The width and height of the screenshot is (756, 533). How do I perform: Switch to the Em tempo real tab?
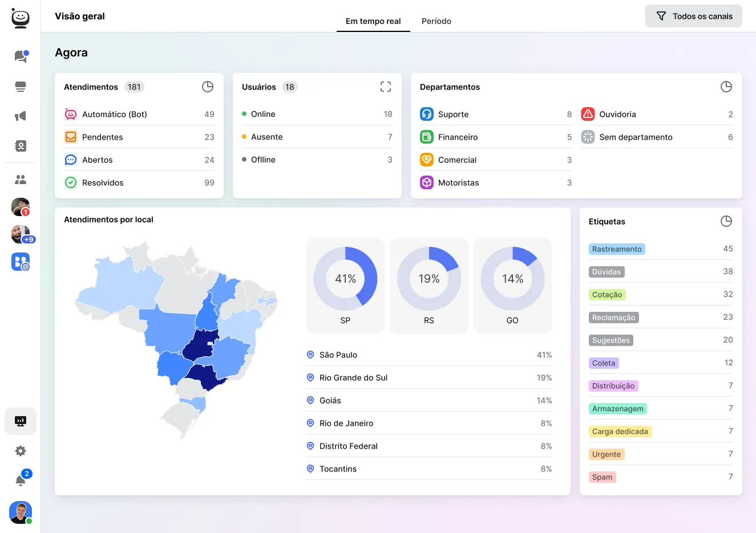(x=373, y=21)
